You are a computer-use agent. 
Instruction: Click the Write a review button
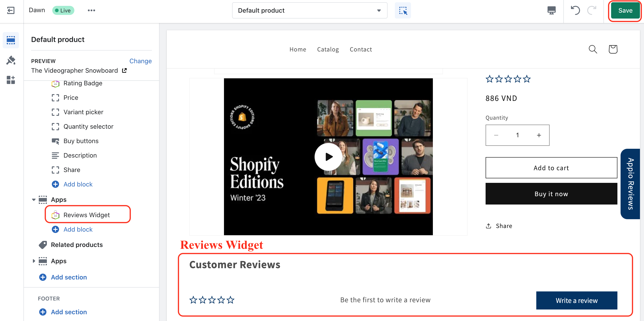click(576, 300)
